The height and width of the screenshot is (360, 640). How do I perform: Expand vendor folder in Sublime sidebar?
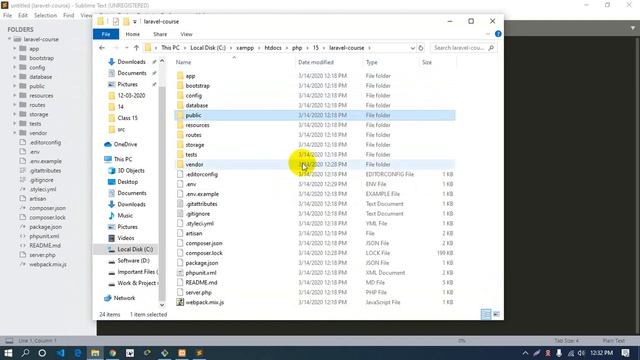[14, 133]
